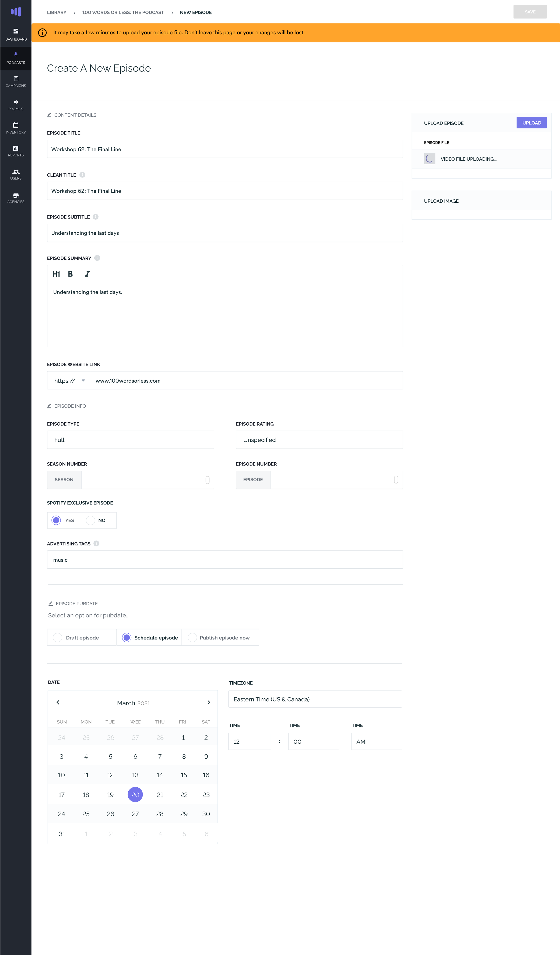Click into the Advertising Tags field
Image resolution: width=560 pixels, height=955 pixels.
coord(224,560)
